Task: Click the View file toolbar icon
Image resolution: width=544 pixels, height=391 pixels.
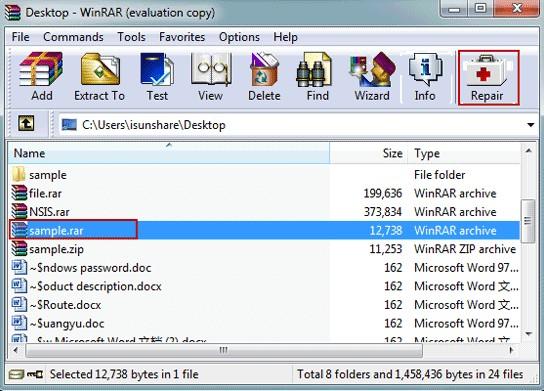Action: click(x=211, y=77)
